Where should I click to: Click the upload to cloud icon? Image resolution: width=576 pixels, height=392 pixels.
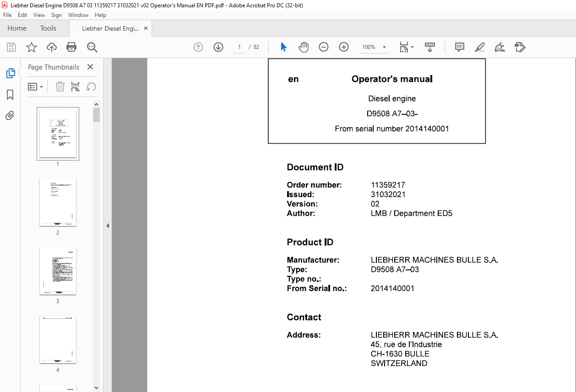52,47
